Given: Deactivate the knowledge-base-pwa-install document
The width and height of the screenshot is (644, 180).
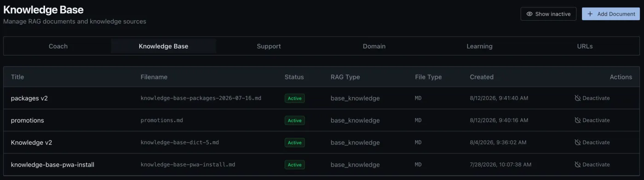Looking at the screenshot, I should pos(592,164).
